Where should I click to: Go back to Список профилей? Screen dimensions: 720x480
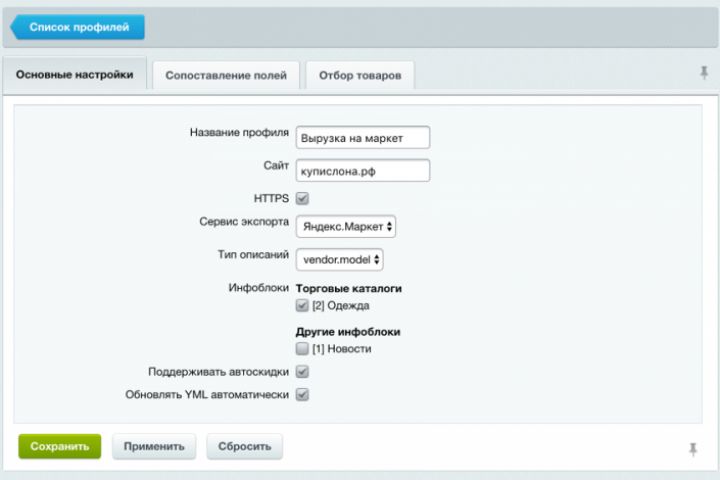point(78,27)
